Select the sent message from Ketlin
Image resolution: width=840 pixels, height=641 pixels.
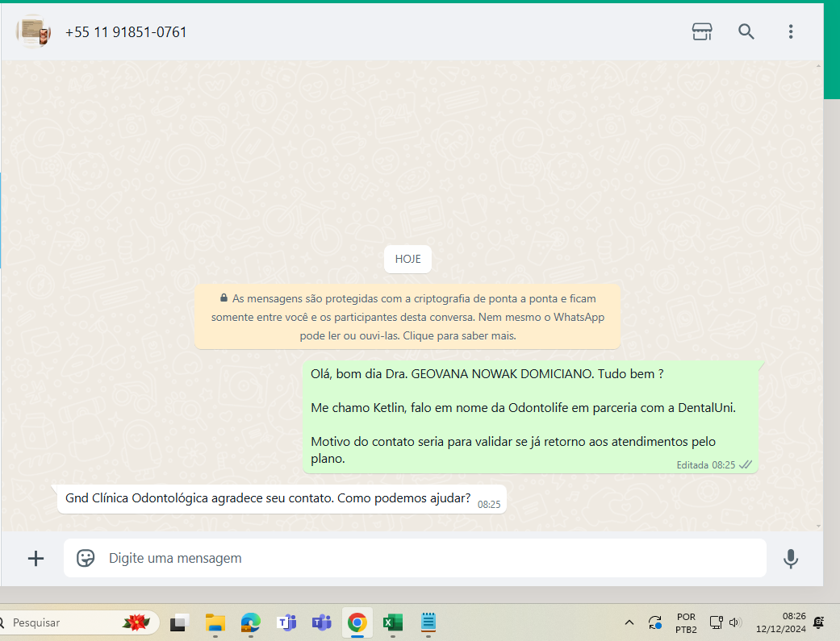530,417
